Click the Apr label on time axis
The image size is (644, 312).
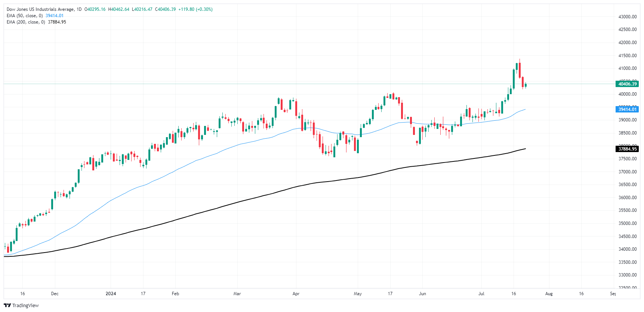(x=296, y=294)
